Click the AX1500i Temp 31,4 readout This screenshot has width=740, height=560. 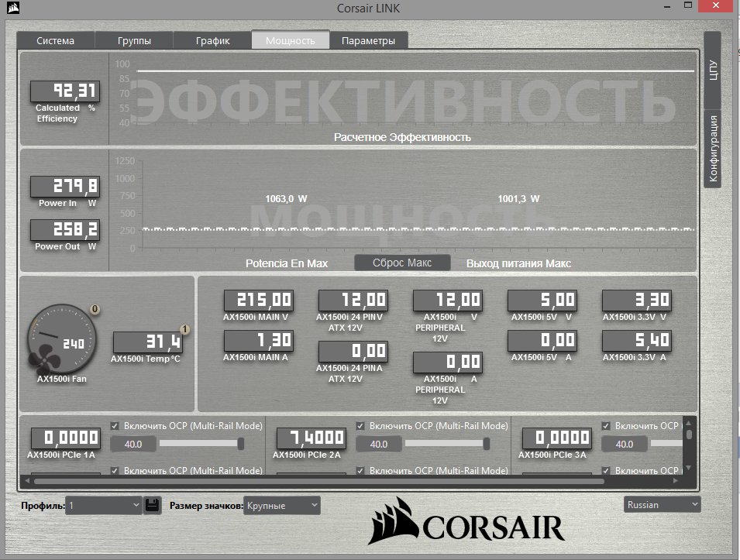point(148,342)
